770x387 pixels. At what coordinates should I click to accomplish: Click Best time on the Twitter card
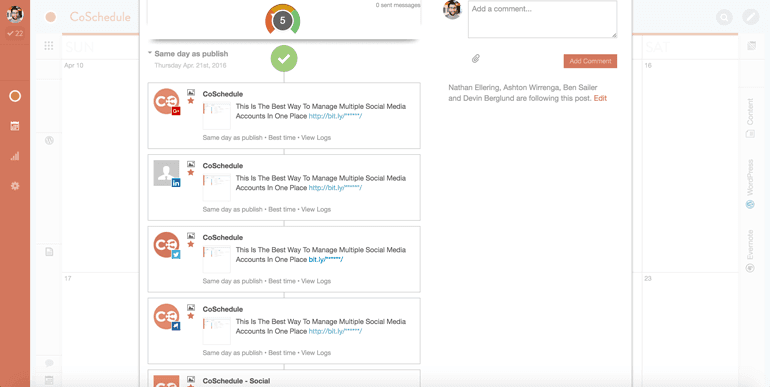pyautogui.click(x=282, y=281)
